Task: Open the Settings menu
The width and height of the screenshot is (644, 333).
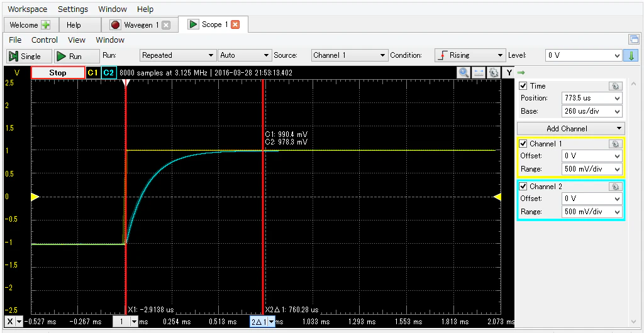Action: coord(73,9)
